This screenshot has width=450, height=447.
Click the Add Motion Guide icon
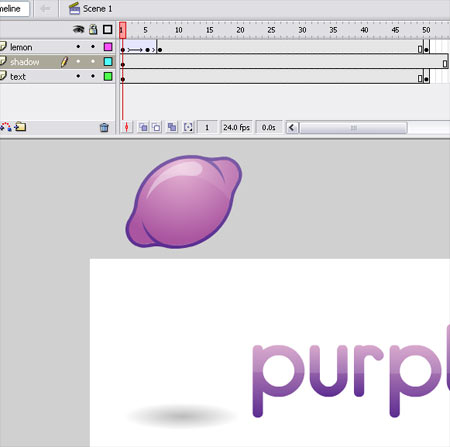(5, 127)
